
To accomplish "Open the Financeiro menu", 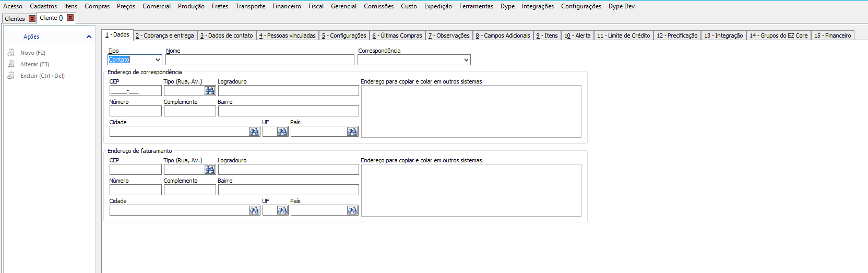I will (287, 6).
